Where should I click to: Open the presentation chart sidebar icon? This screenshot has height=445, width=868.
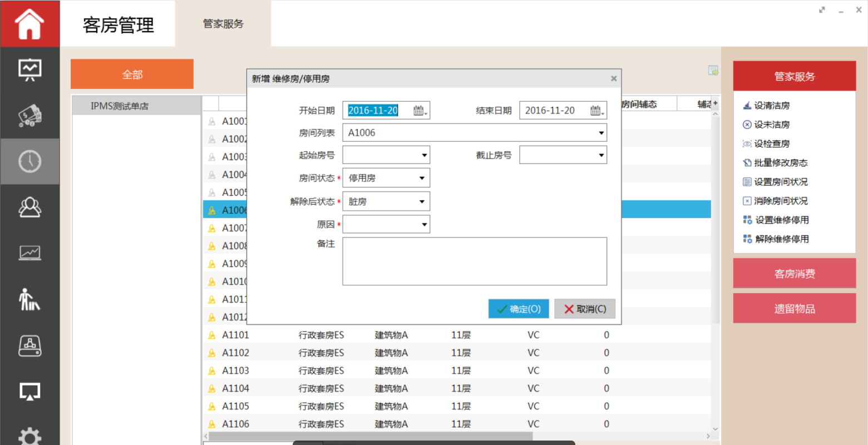(x=29, y=70)
